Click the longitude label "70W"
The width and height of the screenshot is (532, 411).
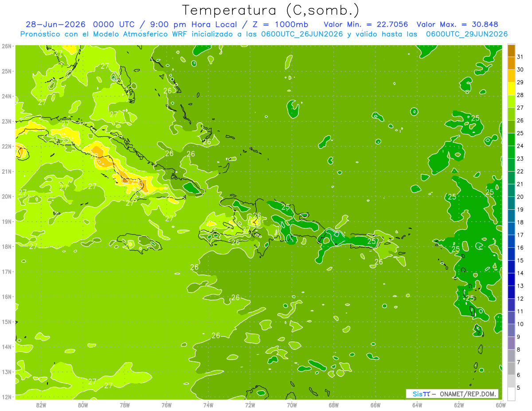pos(292,405)
